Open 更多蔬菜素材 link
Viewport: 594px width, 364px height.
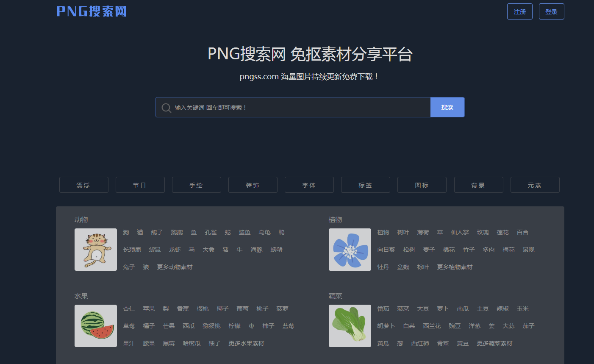coord(494,343)
